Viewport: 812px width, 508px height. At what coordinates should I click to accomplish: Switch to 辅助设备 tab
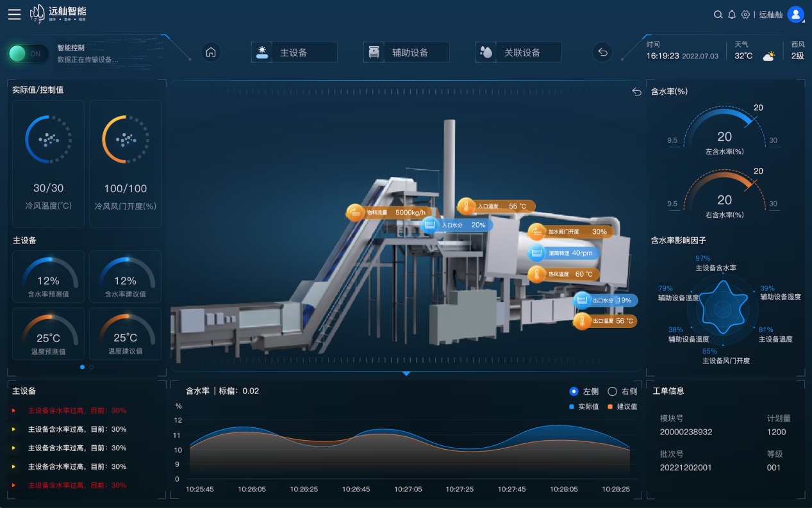[x=406, y=52]
